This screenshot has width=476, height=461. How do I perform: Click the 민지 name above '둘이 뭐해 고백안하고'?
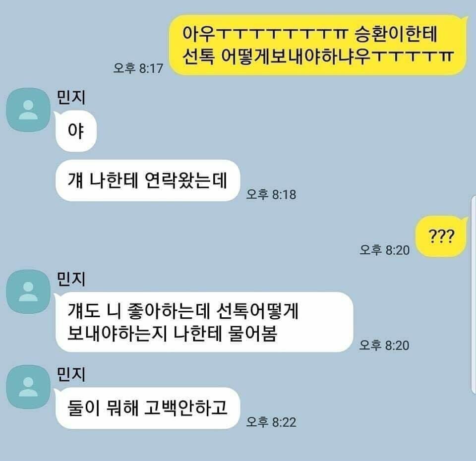coord(71,374)
